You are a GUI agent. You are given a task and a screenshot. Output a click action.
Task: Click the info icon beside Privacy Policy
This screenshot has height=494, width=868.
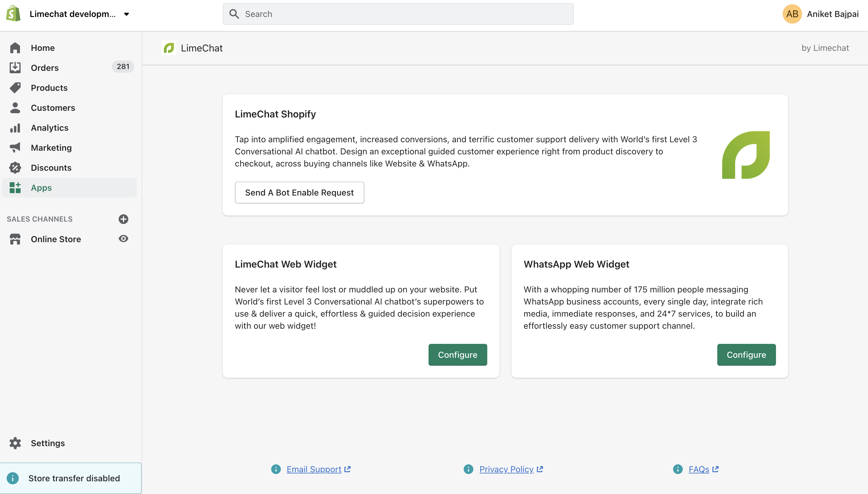(x=469, y=469)
